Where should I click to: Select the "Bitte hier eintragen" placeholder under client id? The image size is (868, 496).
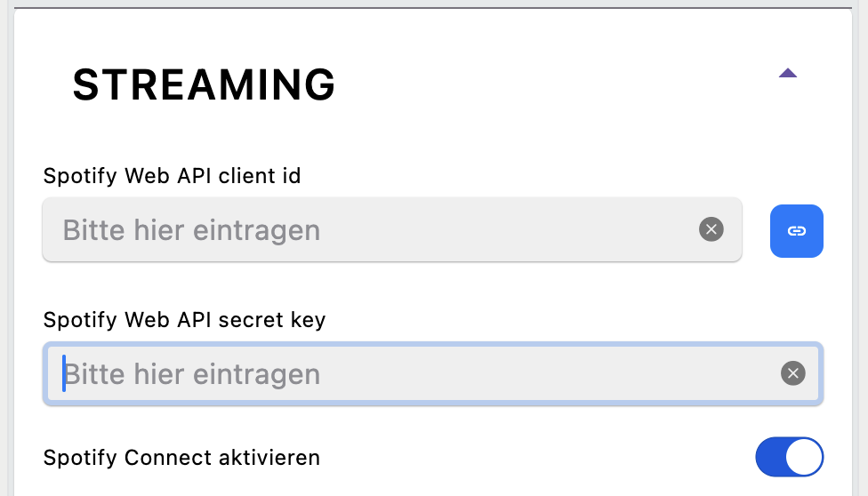pyautogui.click(x=191, y=231)
